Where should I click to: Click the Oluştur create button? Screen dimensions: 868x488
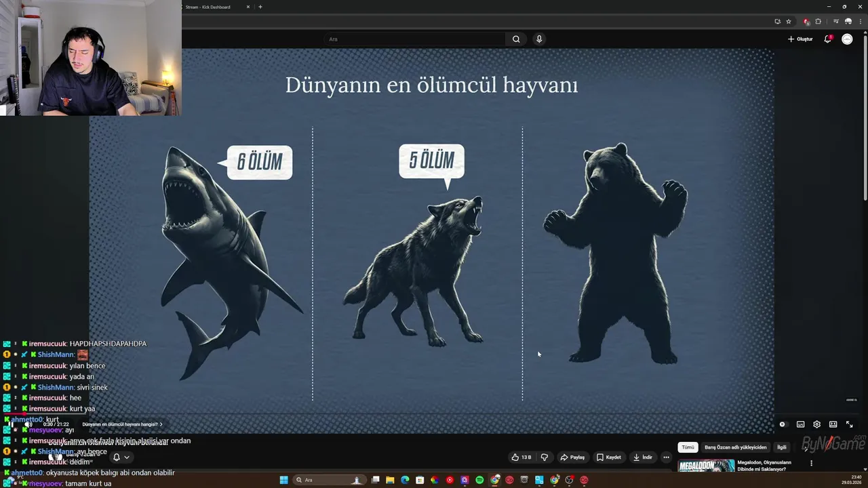tap(800, 39)
